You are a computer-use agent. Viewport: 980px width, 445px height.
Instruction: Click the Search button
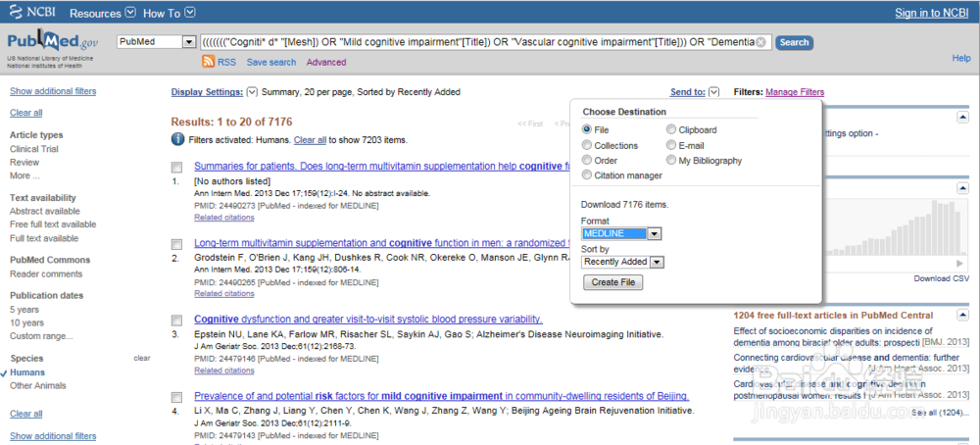click(x=795, y=42)
